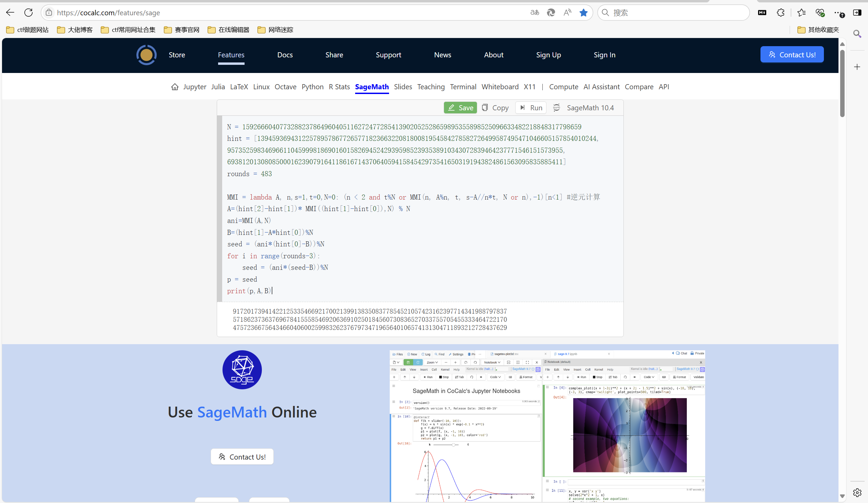Click the Markdown viewer extension icon

[762, 13]
